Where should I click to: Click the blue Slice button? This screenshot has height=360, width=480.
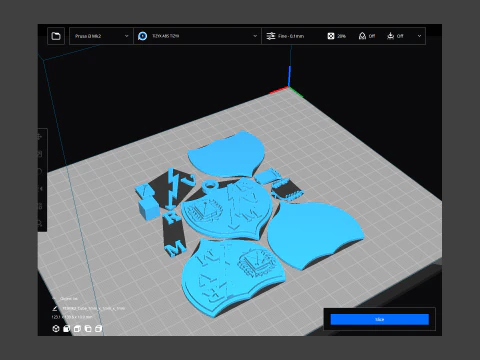[380, 319]
